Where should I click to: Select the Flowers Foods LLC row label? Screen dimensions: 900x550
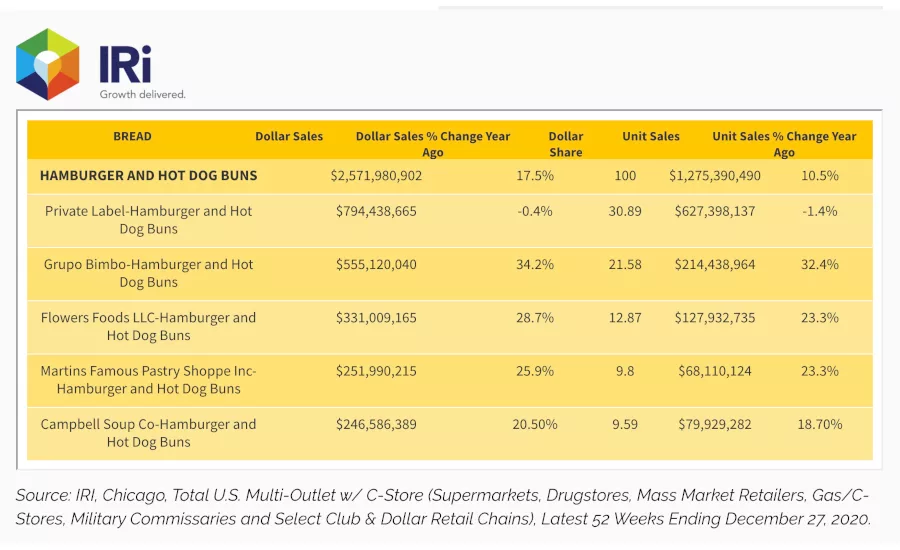[x=148, y=327]
